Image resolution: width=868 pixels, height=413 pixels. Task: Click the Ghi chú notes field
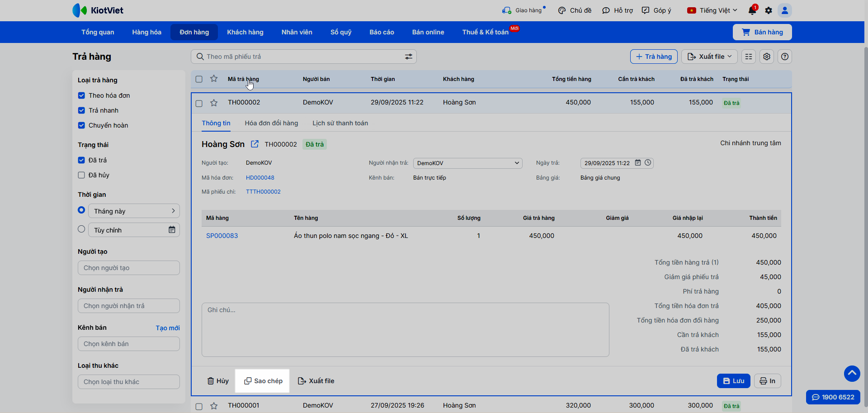(x=405, y=329)
